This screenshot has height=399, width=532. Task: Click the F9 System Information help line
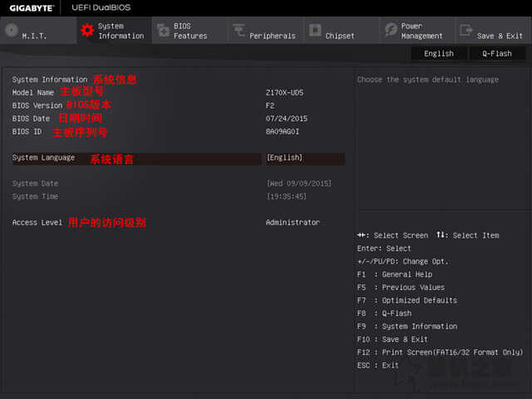coord(407,327)
